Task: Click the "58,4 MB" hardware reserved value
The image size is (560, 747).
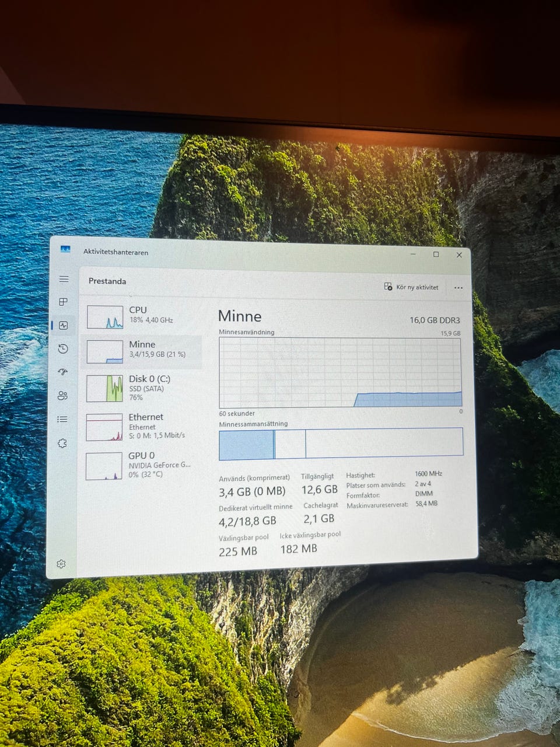Action: 426,503
